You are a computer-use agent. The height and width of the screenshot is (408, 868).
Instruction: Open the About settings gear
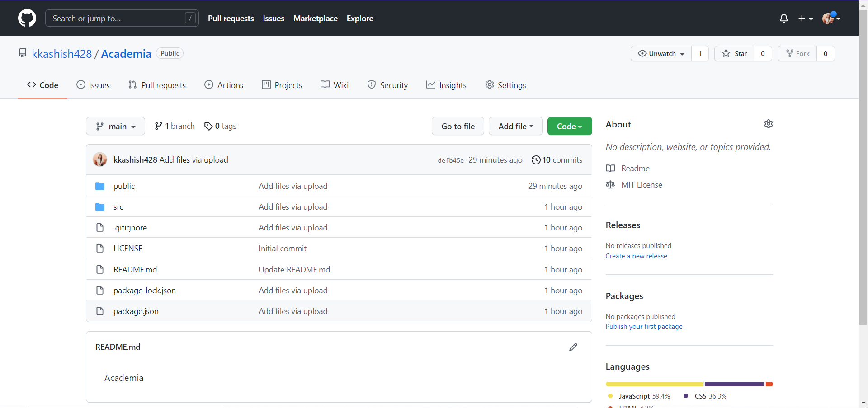coord(769,124)
